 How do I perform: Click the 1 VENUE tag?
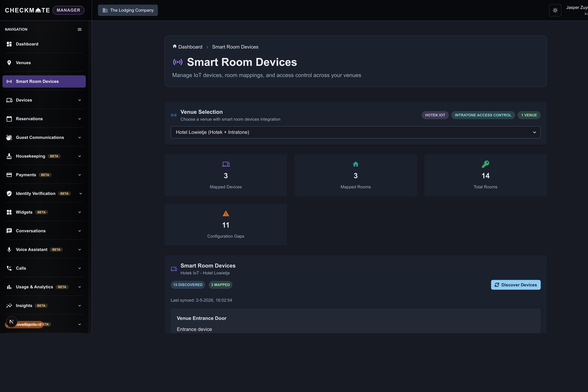pyautogui.click(x=529, y=115)
